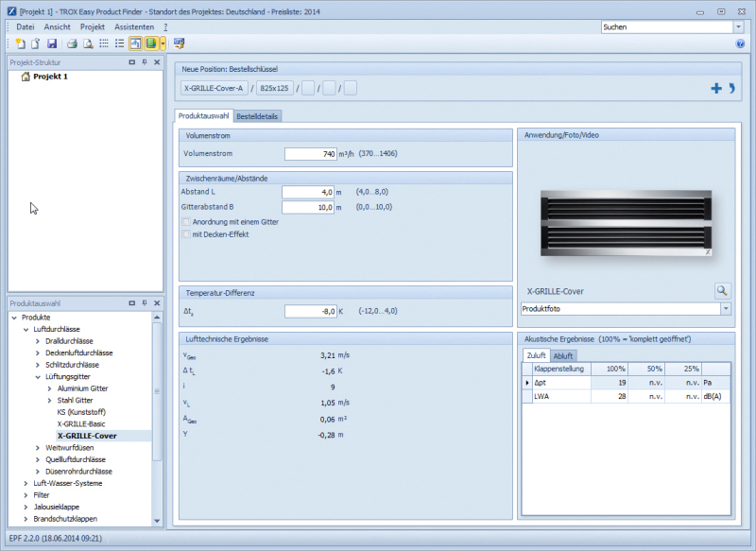Click the product tree scrollbar down arrow

tap(157, 521)
